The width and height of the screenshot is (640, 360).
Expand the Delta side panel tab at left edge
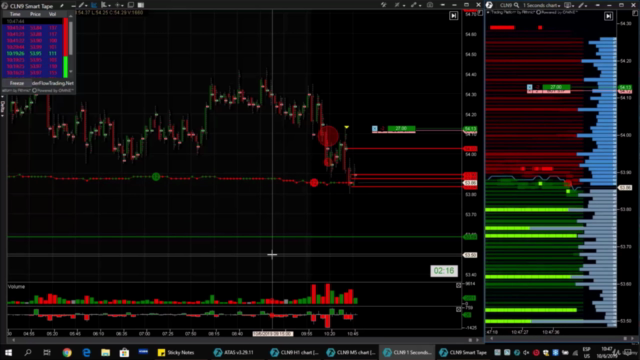pyautogui.click(x=2, y=108)
